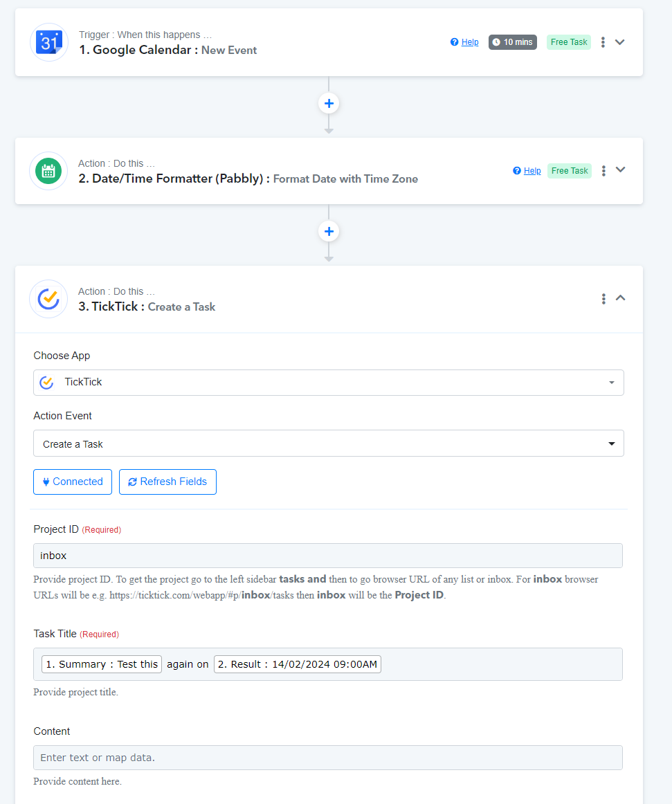This screenshot has height=804, width=672.
Task: Click the Google Calendar app icon
Action: pyautogui.click(x=48, y=42)
